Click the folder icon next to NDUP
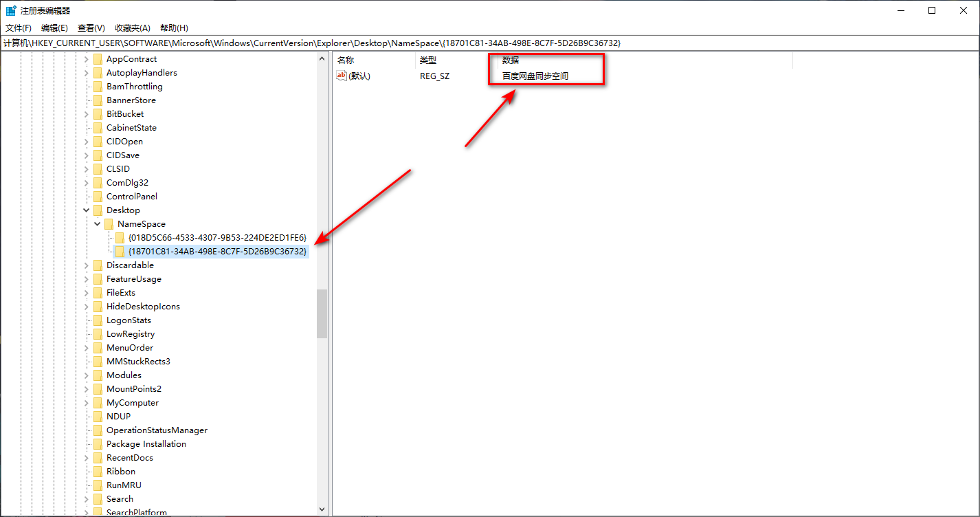This screenshot has width=980, height=517. pos(98,417)
